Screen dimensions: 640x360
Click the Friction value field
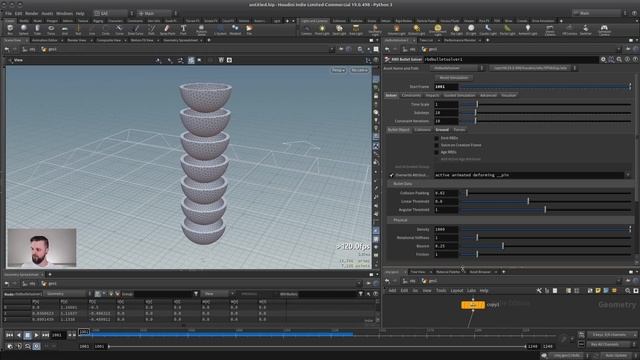coord(446,255)
